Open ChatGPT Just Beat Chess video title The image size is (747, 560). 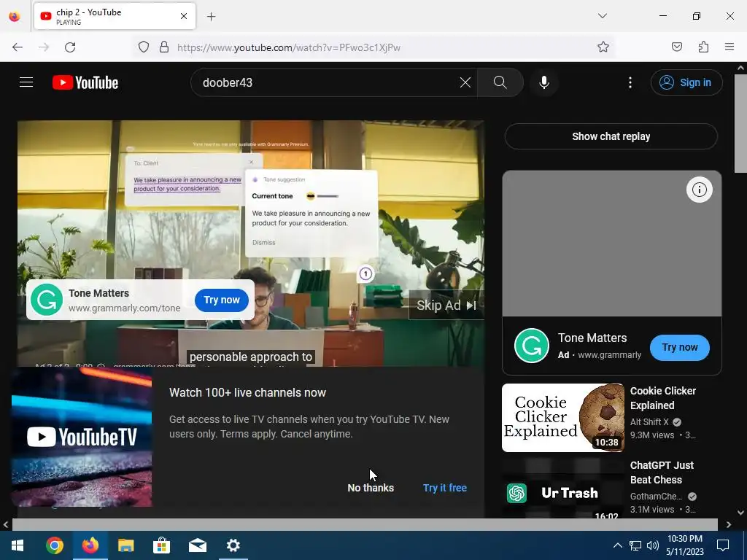[x=662, y=472]
